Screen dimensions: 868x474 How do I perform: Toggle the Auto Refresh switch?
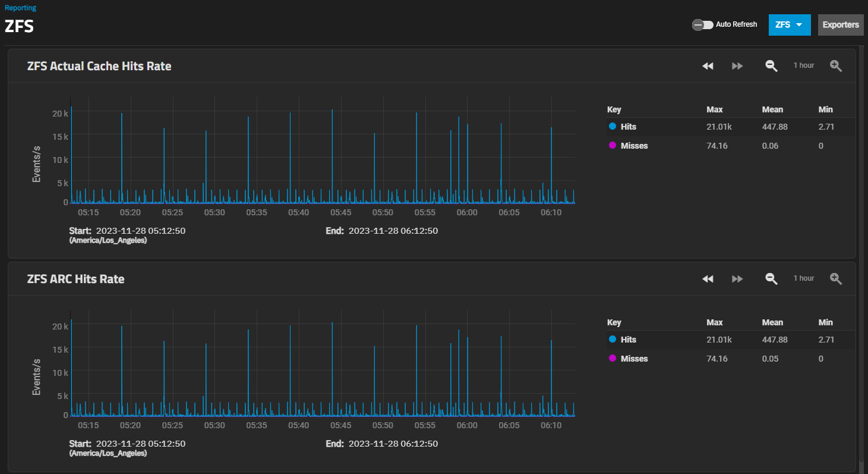pyautogui.click(x=703, y=25)
